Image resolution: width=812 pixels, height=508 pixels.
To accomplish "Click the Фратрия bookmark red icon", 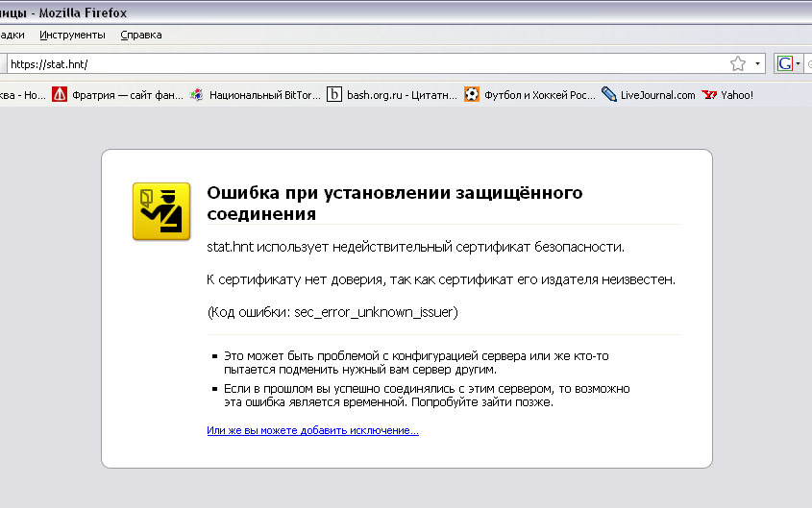I will 60,95.
